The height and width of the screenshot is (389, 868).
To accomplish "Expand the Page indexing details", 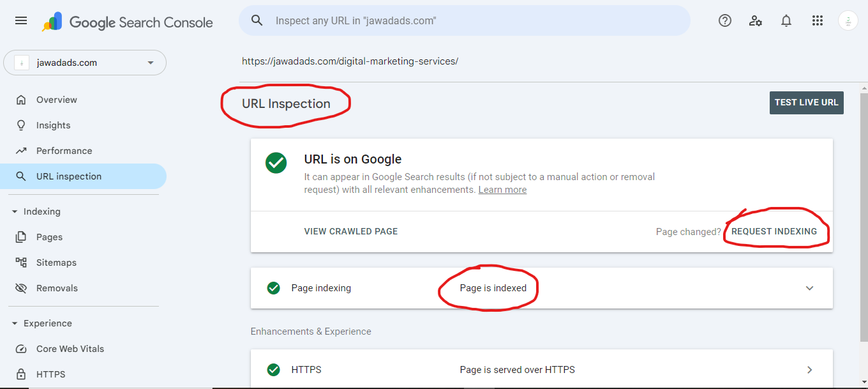I will (x=809, y=288).
